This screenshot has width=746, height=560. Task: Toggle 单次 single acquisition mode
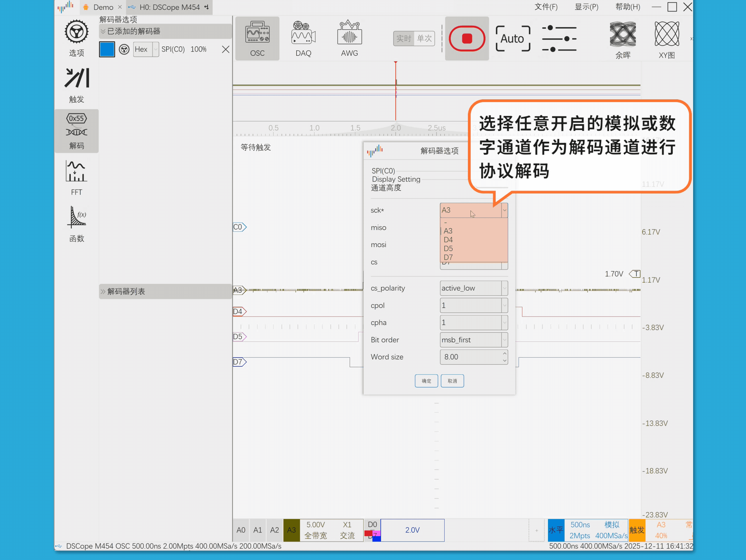(424, 38)
